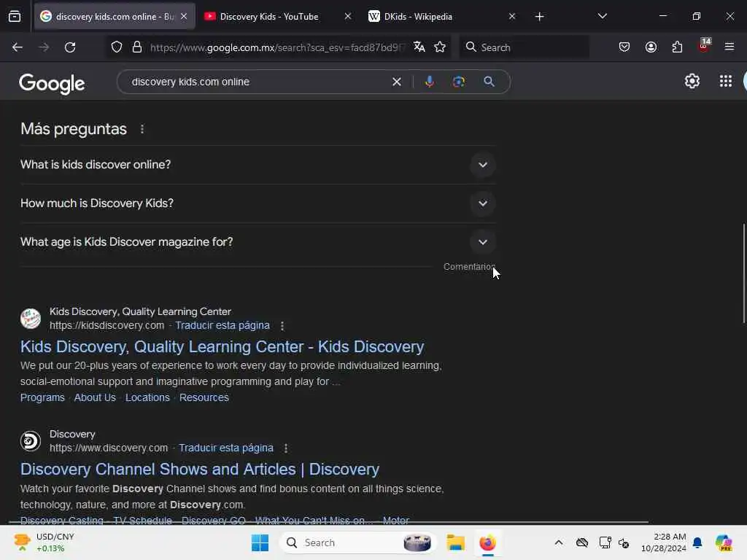This screenshot has height=560, width=747.
Task: Click the padlock site info icon
Action: pyautogui.click(x=137, y=47)
